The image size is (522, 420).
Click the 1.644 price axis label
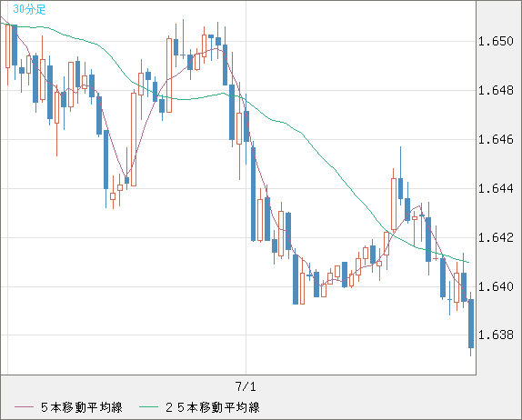(496, 189)
